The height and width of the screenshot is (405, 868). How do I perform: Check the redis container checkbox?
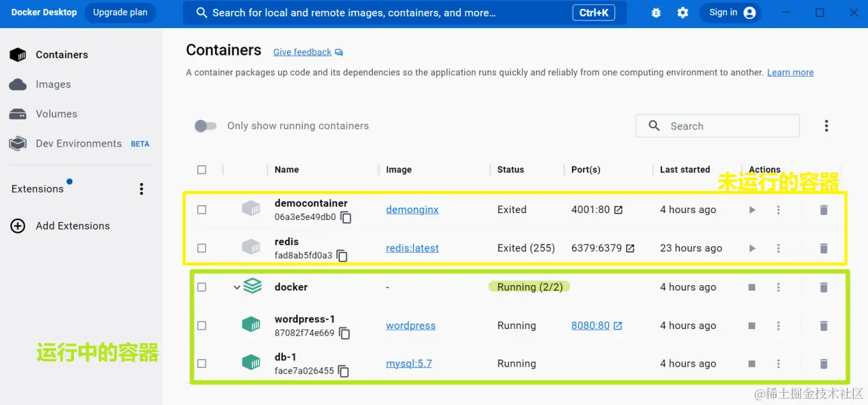point(201,248)
